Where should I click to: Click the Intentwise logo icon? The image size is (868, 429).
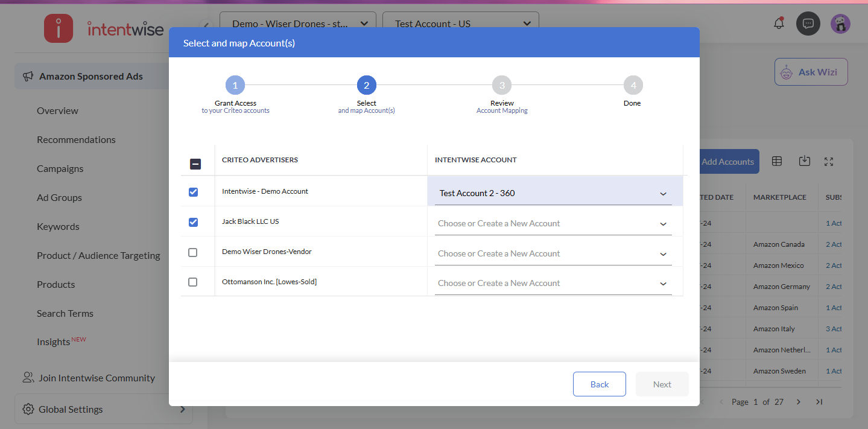point(59,28)
